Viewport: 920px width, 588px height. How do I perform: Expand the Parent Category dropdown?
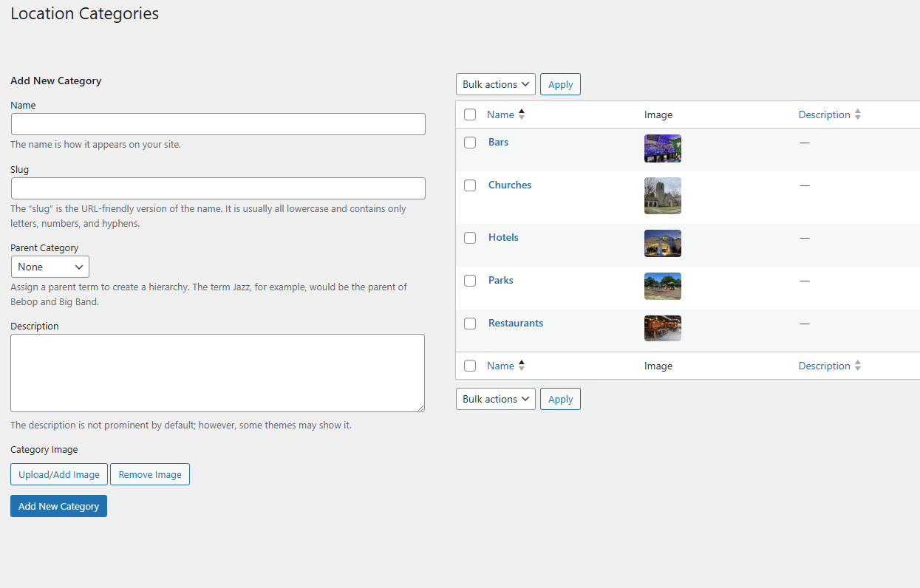[50, 267]
